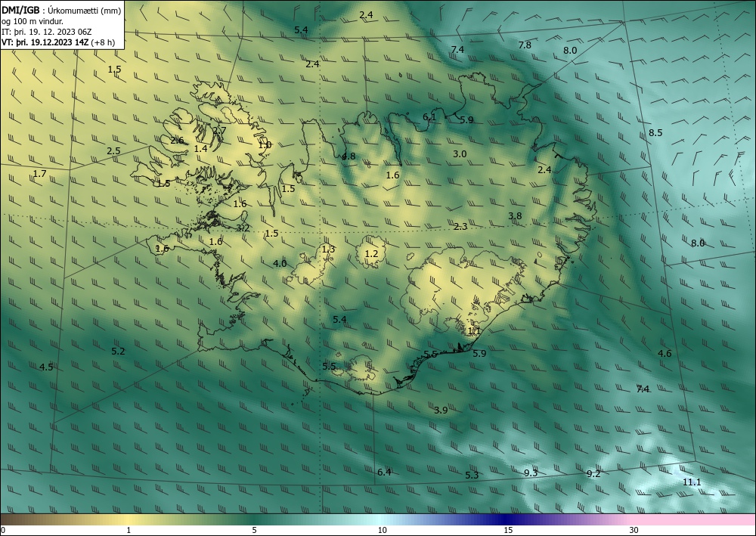Click the '10' tick on the colour scale
The height and width of the screenshot is (536, 756).
click(382, 530)
